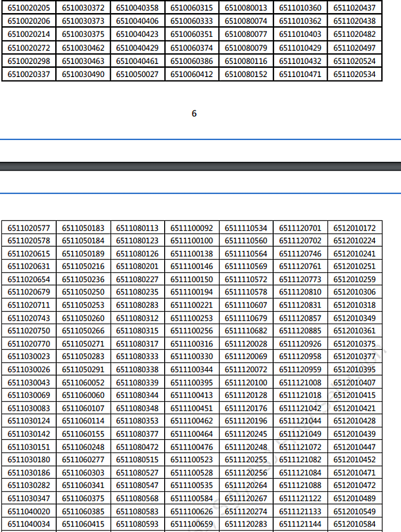Select the number 6511120196
This screenshot has width=401, height=532.
[x=246, y=421]
